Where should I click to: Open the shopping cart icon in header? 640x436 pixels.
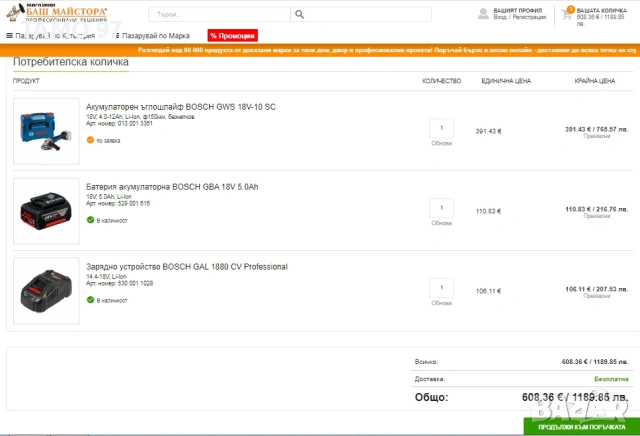(x=567, y=13)
